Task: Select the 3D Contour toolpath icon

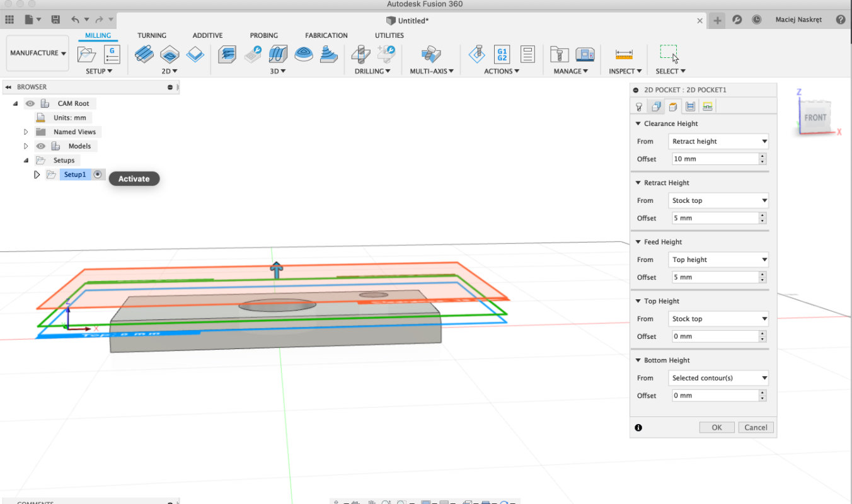Action: click(303, 54)
